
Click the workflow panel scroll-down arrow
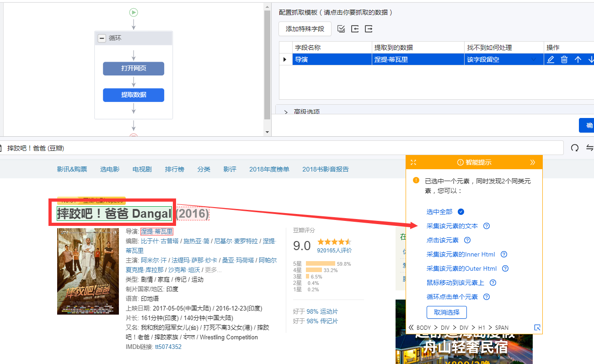[x=268, y=132]
